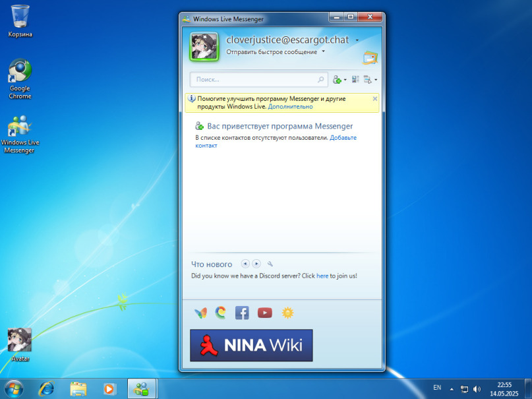The height and width of the screenshot is (399, 532).
Task: Open the account name dropdown arrow
Action: pyautogui.click(x=357, y=40)
